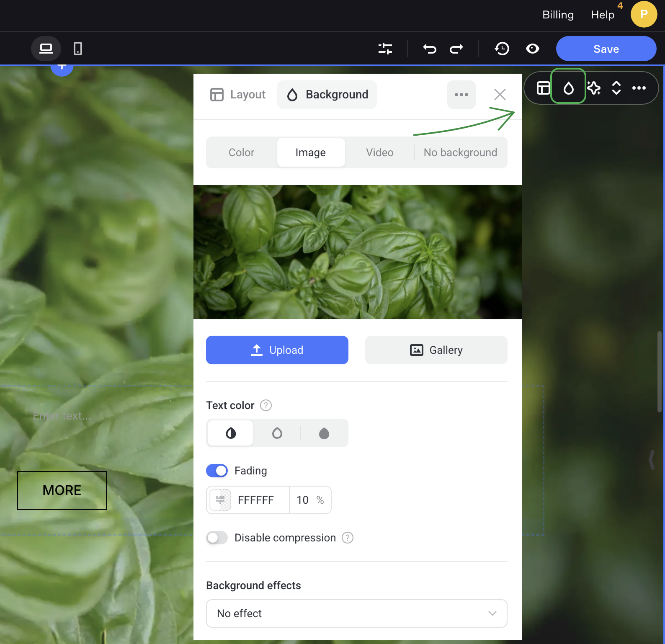
Task: Open section layout icon in floating toolbar
Action: pos(543,88)
